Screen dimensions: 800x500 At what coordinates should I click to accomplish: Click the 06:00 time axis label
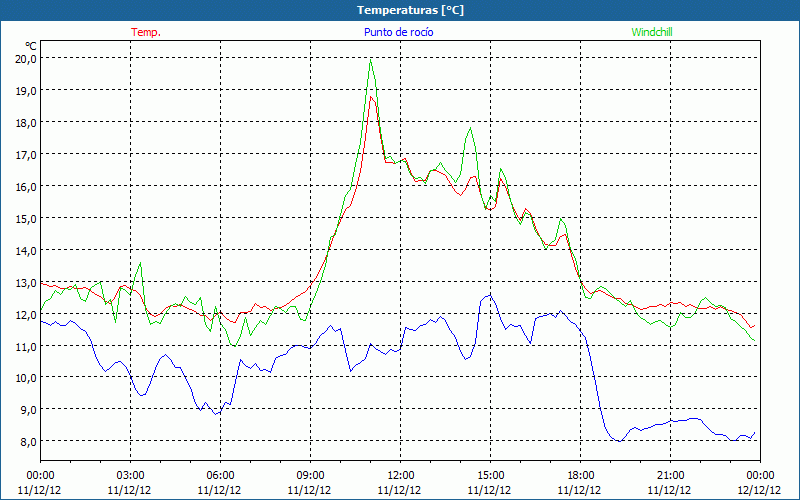220,476
